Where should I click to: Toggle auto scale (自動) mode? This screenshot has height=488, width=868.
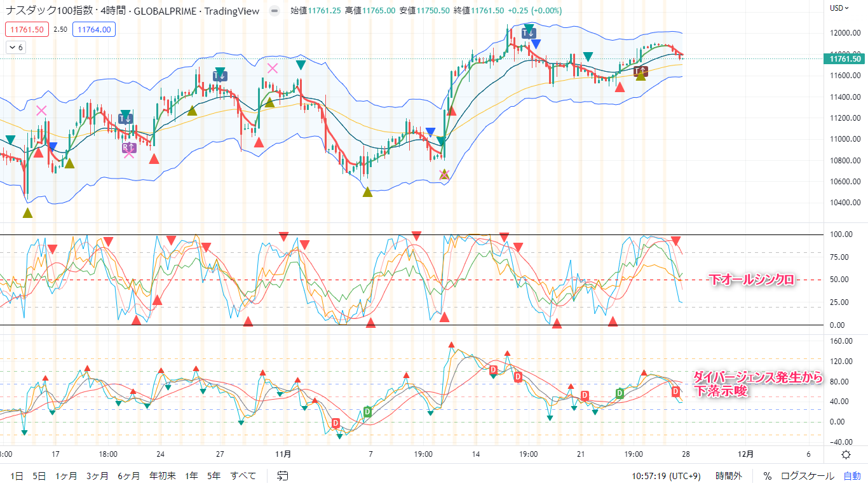tap(852, 475)
